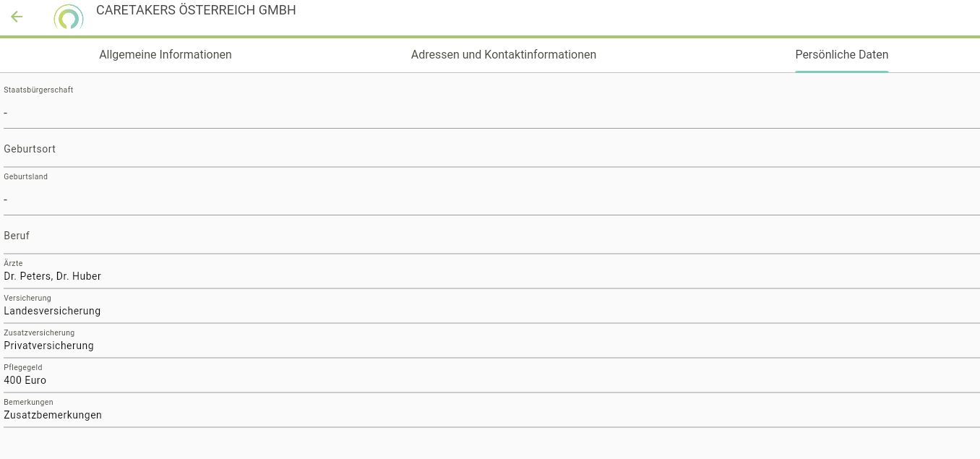Viewport: 980px width, 459px height.
Task: Open the dash value under Geburtsland
Action: pos(6,200)
